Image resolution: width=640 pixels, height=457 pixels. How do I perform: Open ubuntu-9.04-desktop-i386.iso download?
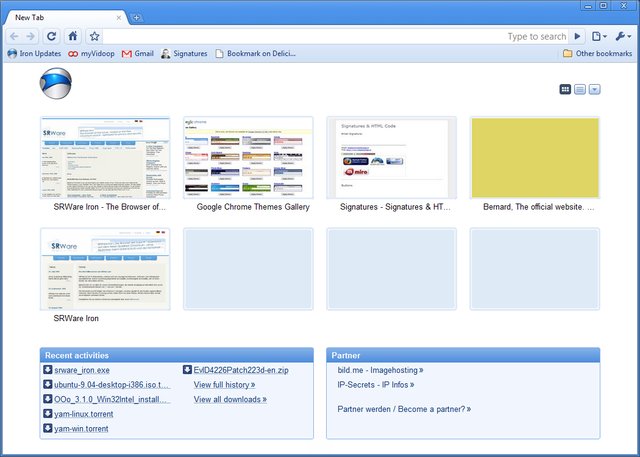[112, 385]
